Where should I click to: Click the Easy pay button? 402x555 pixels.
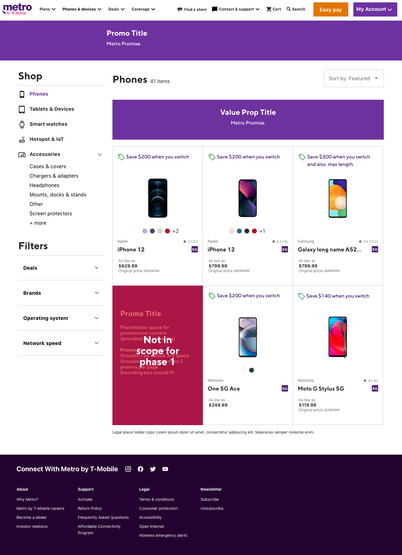(331, 10)
